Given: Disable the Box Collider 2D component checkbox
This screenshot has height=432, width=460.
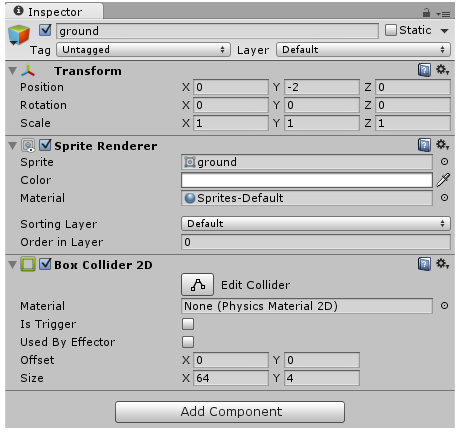Looking at the screenshot, I should pos(45,264).
